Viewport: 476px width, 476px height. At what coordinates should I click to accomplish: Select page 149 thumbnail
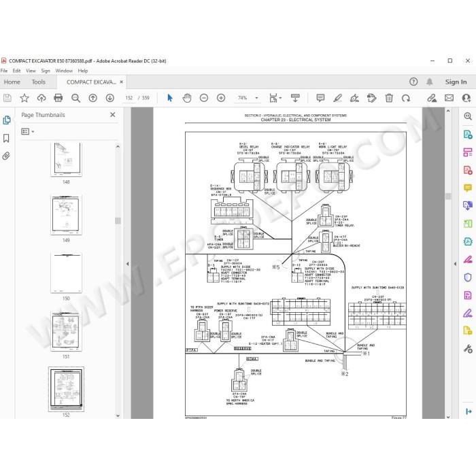(66, 215)
